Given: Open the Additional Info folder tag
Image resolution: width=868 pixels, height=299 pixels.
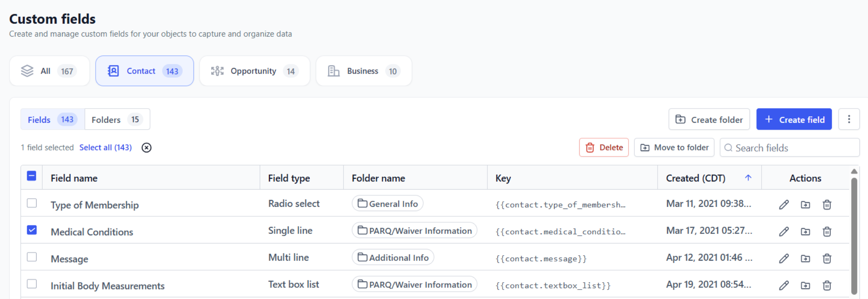Looking at the screenshot, I should [x=393, y=257].
